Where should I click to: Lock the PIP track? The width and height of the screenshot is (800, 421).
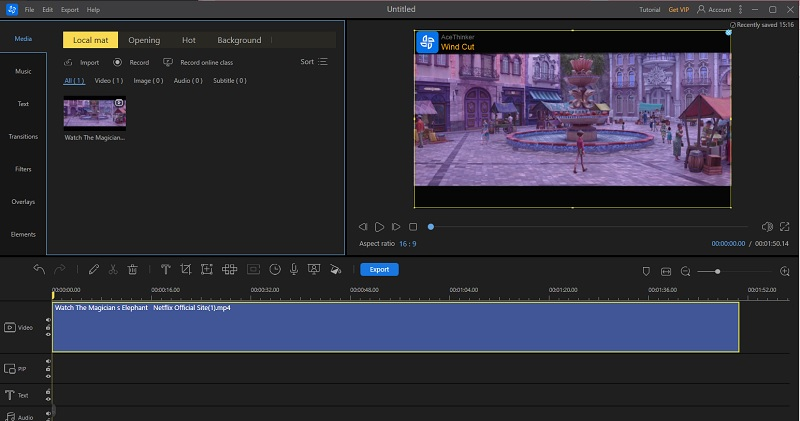click(48, 368)
